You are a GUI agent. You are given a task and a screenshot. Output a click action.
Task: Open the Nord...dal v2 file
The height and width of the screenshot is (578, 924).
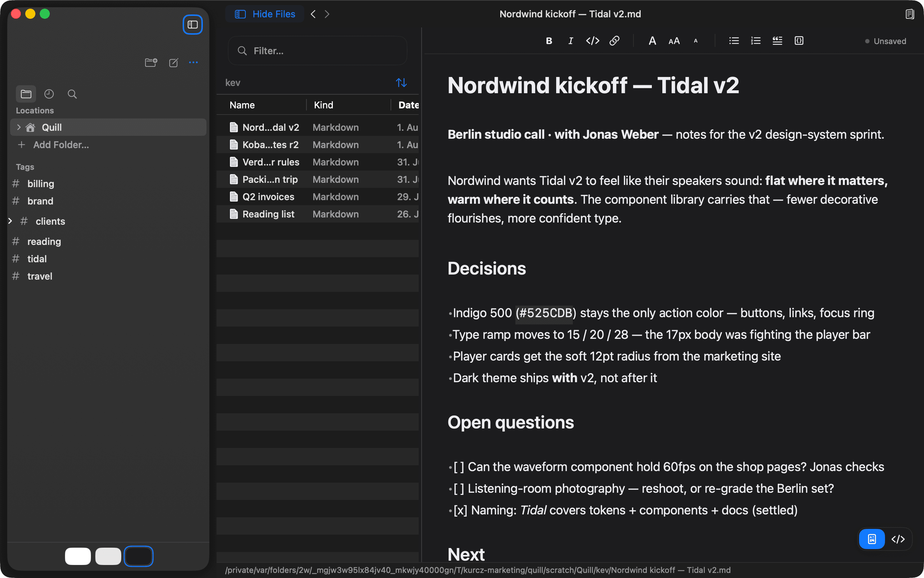pyautogui.click(x=318, y=127)
